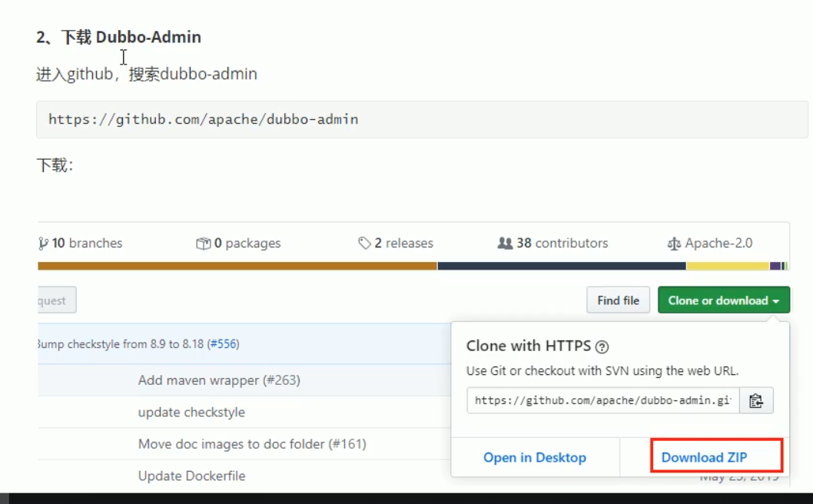Screen dimensions: 813x504
Task: Click the github.com/apache/dubbo-admin URL code block
Action: (422, 119)
